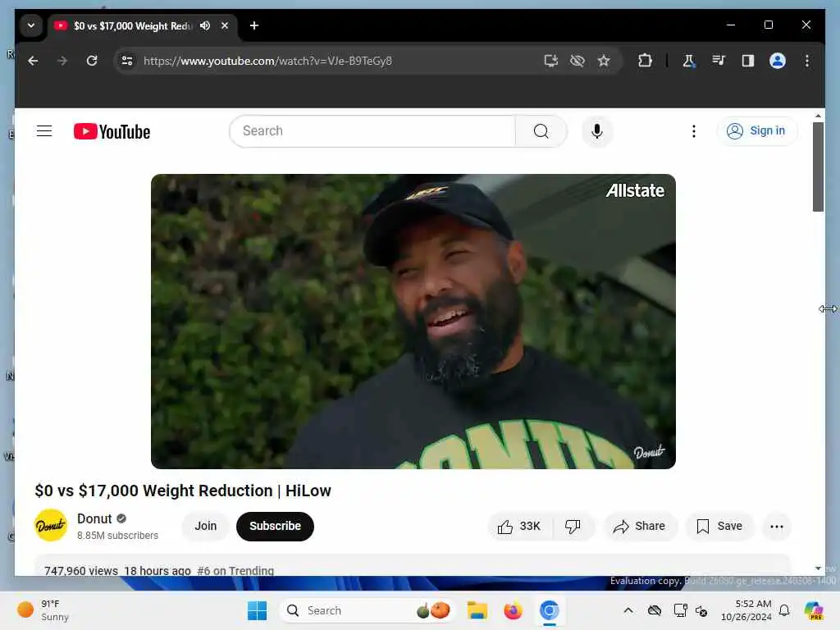Focus the YouTube search field
This screenshot has width=840, height=630.
pos(372,131)
